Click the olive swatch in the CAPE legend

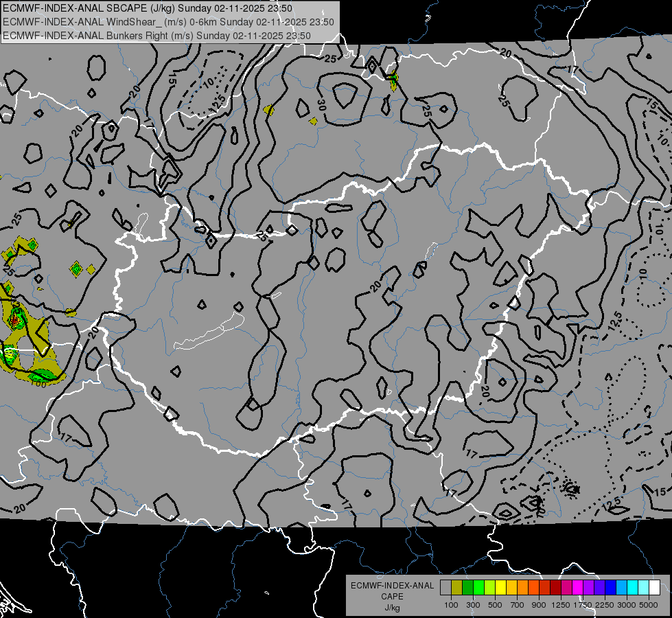pyautogui.click(x=457, y=587)
